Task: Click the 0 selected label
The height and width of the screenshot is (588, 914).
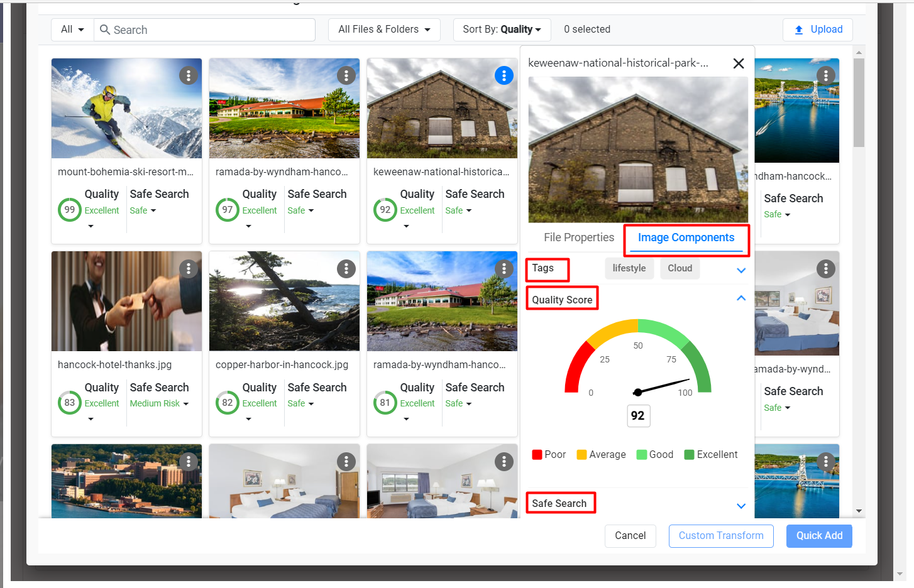Action: (587, 30)
